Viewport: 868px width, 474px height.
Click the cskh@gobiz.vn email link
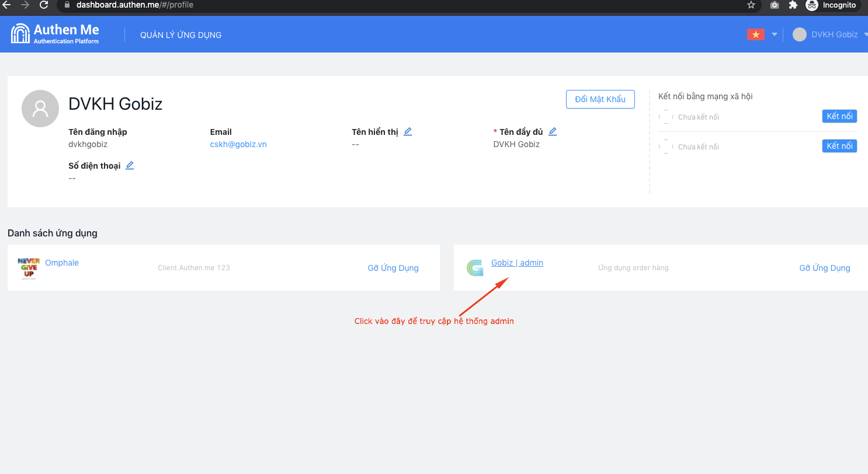(x=238, y=144)
